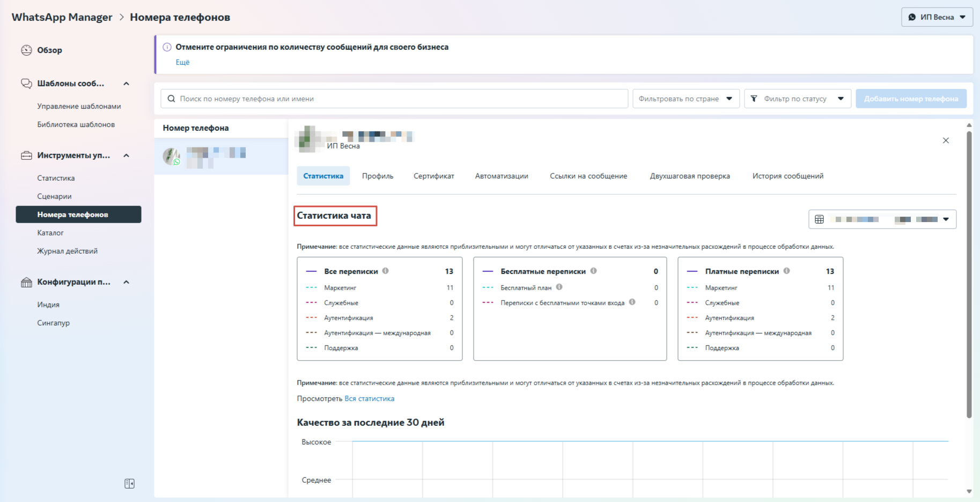Switch to the Профиль tab
980x502 pixels.
coord(377,176)
